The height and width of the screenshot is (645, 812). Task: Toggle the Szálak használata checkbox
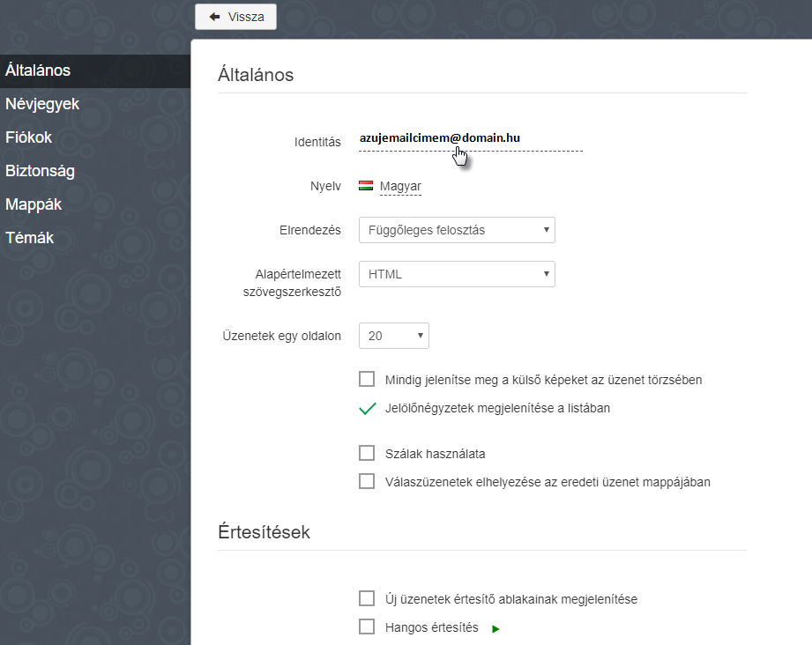367,453
